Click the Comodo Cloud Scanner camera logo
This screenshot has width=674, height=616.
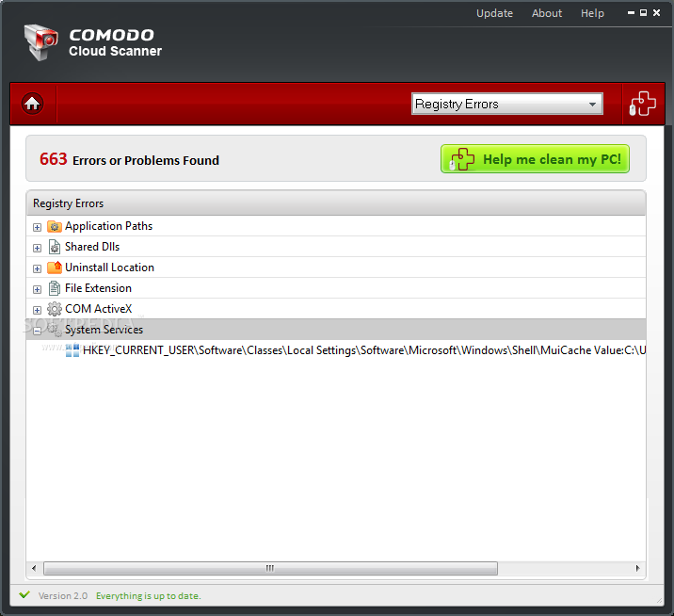[x=40, y=42]
